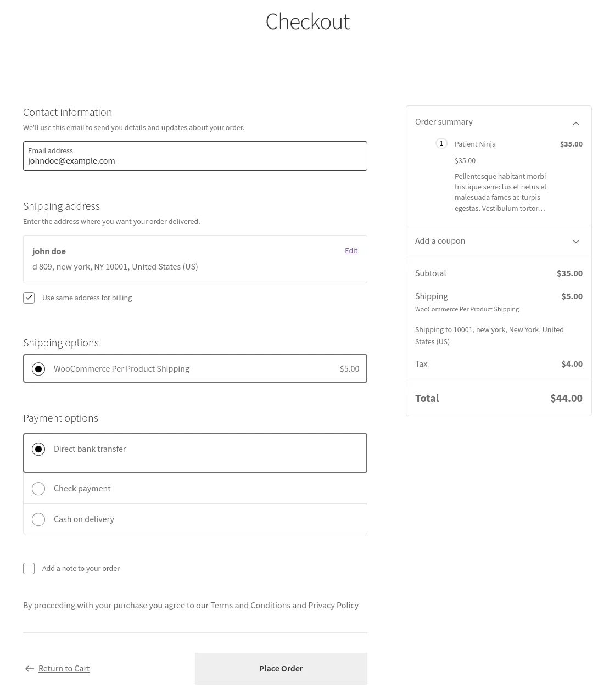Image resolution: width=615 pixels, height=700 pixels.
Task: Open Return to Cart link
Action: click(64, 668)
